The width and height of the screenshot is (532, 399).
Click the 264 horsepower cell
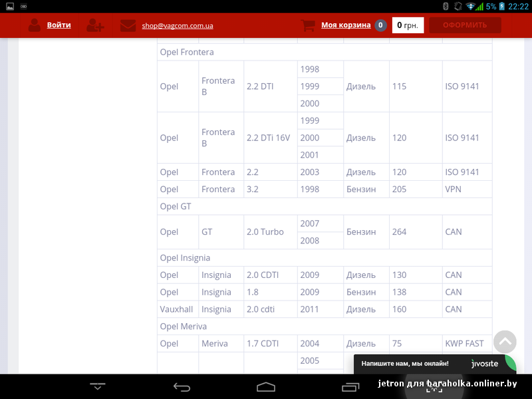coord(416,232)
